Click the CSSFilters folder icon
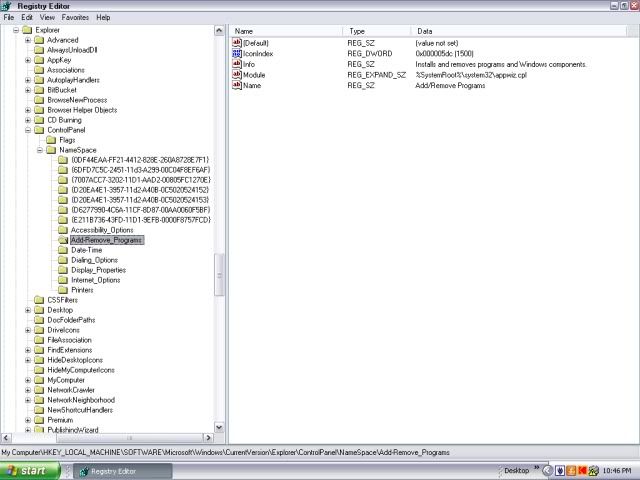Screen dimensions: 640x480 click(39, 300)
